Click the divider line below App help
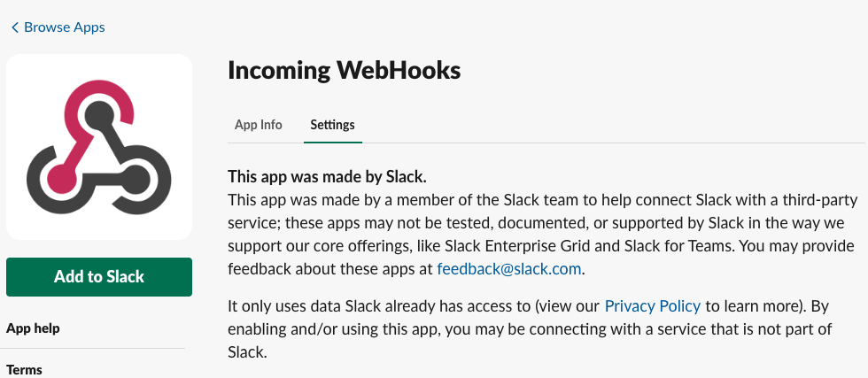The width and height of the screenshot is (868, 378). tap(96, 349)
